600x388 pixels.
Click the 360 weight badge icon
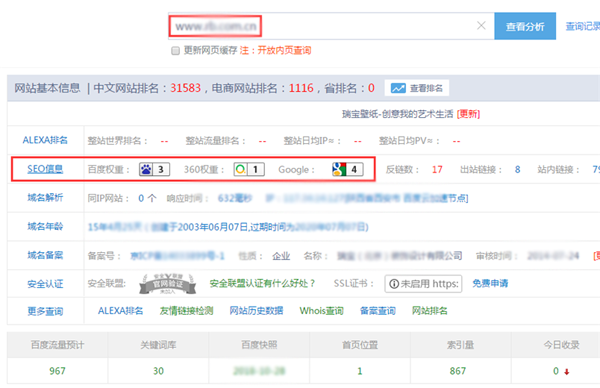pos(241,169)
